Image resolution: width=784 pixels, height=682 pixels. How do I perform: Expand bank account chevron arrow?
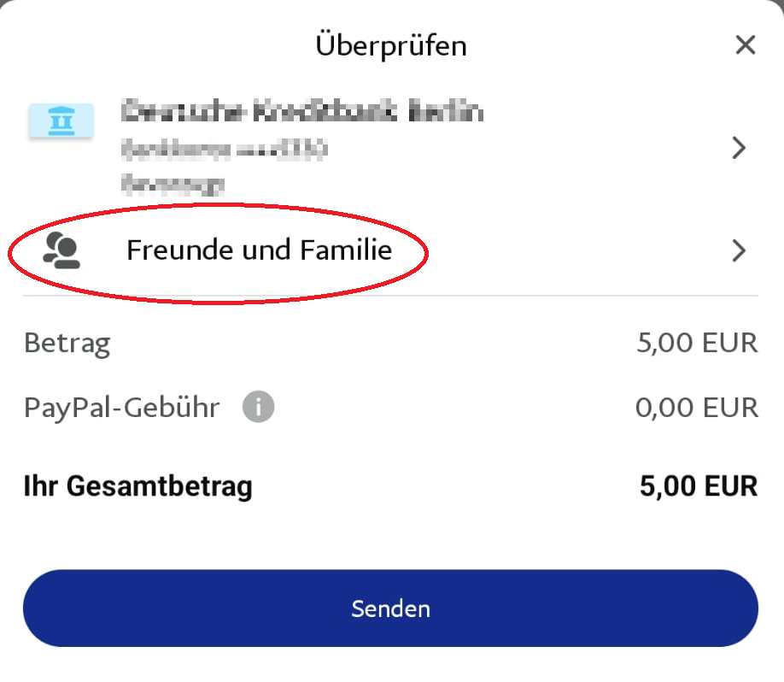tap(739, 148)
